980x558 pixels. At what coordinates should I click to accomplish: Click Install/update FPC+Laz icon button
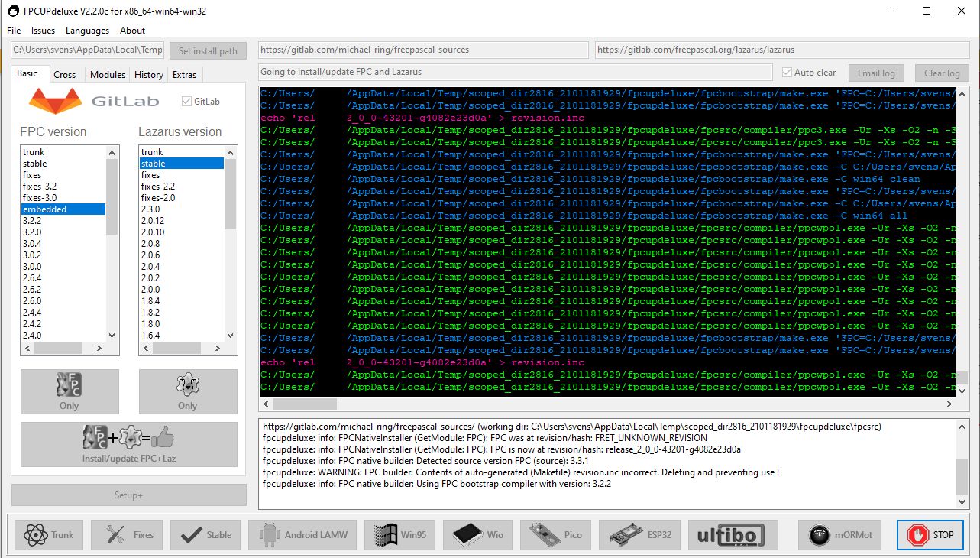[x=129, y=444]
